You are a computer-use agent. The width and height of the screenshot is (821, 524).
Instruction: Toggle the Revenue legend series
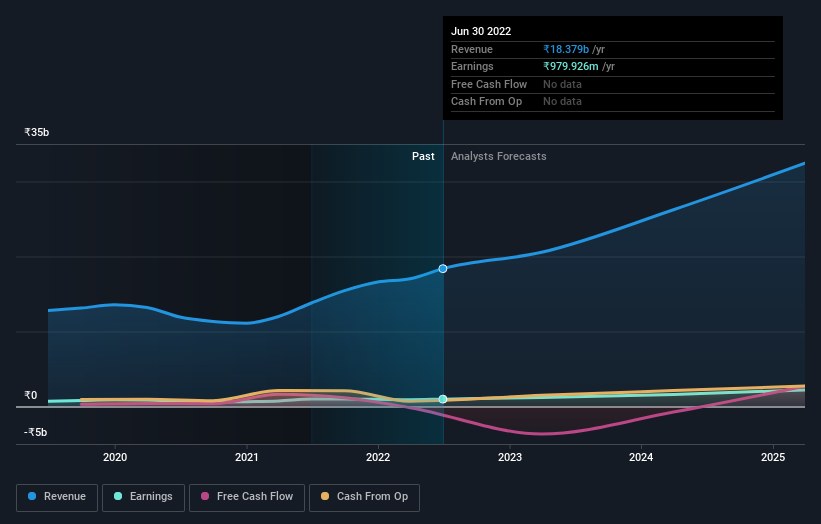(x=57, y=497)
